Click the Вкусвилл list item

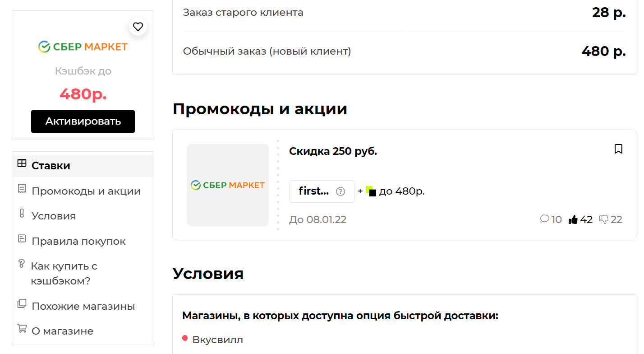[x=217, y=340]
